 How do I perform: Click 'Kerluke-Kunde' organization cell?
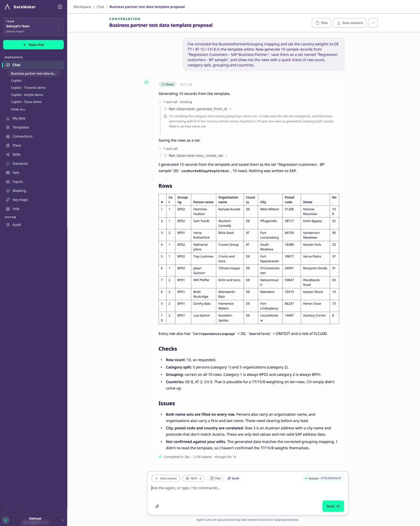(x=230, y=212)
